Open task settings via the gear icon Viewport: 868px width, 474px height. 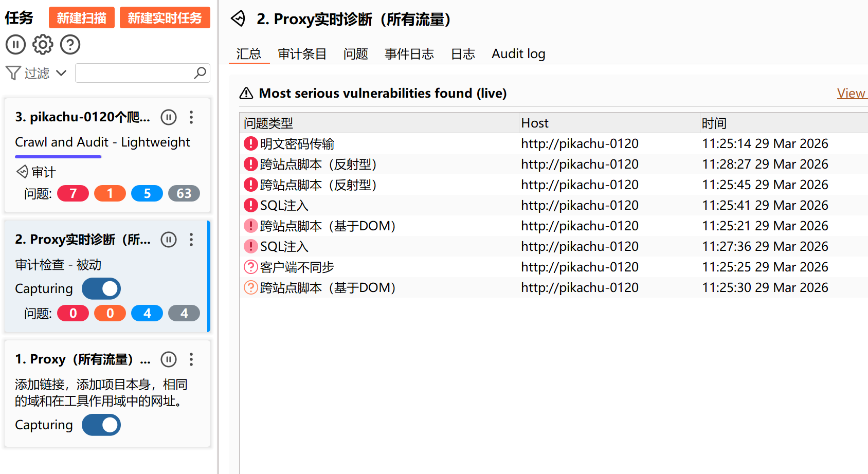[43, 45]
